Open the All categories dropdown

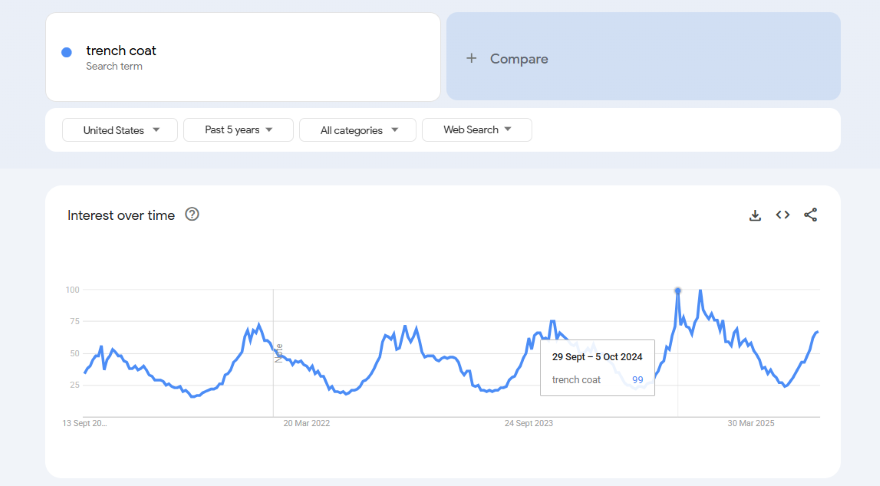[357, 130]
